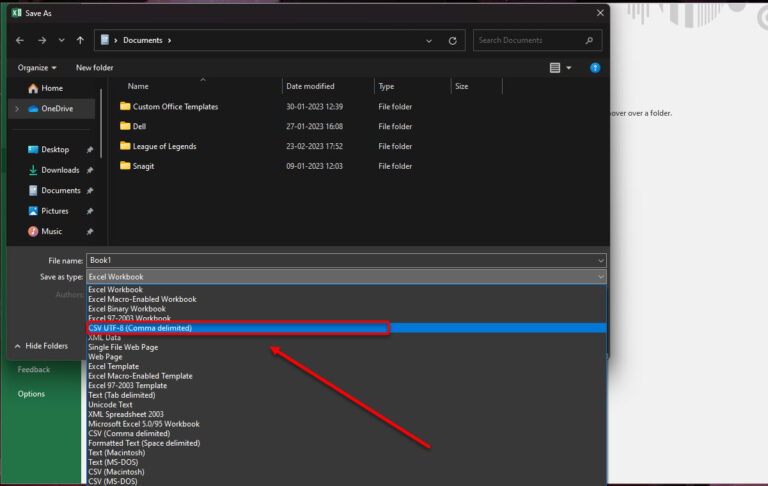Click Hide Folders to collapse browser
This screenshot has height=486, width=768.
coord(41,346)
